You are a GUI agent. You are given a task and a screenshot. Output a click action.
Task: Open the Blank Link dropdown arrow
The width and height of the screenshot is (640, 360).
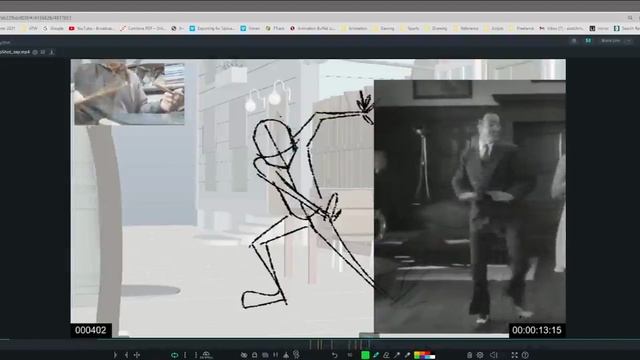629,41
